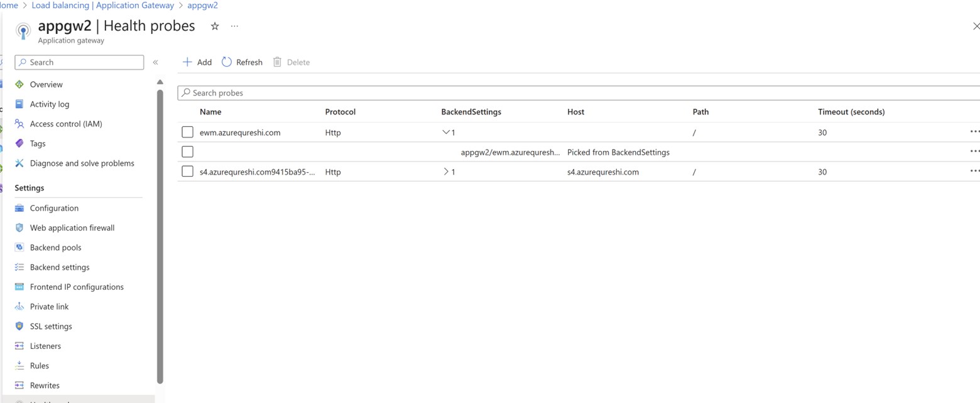Click the BackendSettings column header
This screenshot has width=980, height=403.
[471, 112]
